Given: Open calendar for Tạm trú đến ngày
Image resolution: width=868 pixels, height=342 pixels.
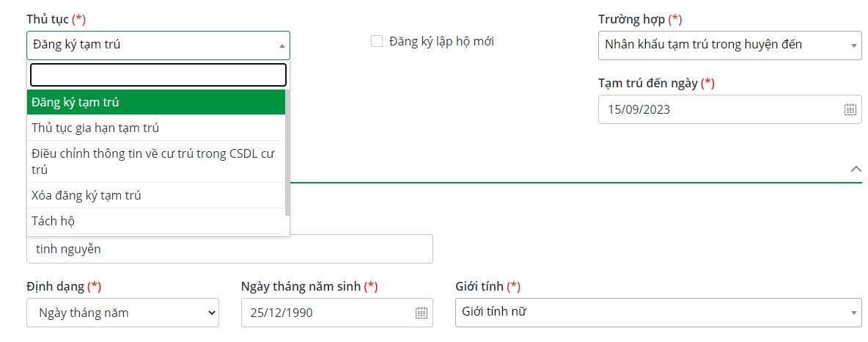Looking at the screenshot, I should click(850, 109).
